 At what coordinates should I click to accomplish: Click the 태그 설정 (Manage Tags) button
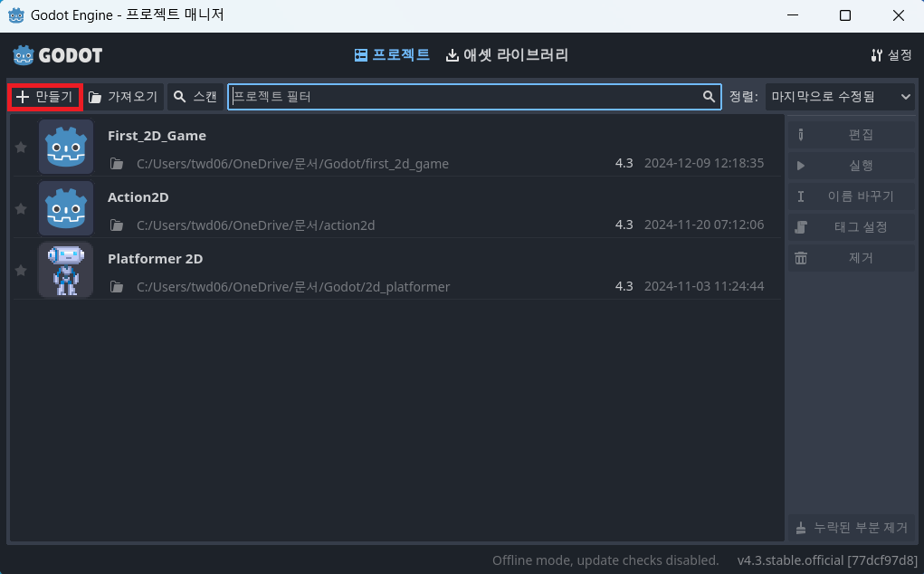tap(852, 227)
